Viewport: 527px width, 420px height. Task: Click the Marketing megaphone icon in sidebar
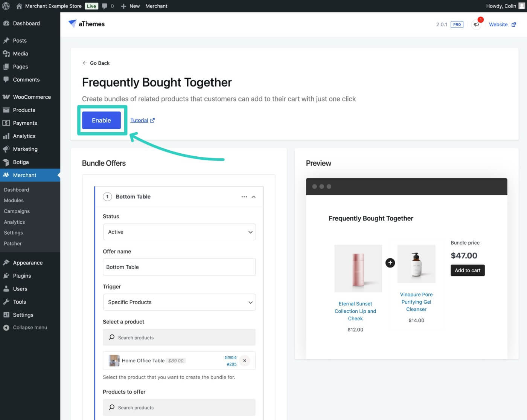point(6,149)
